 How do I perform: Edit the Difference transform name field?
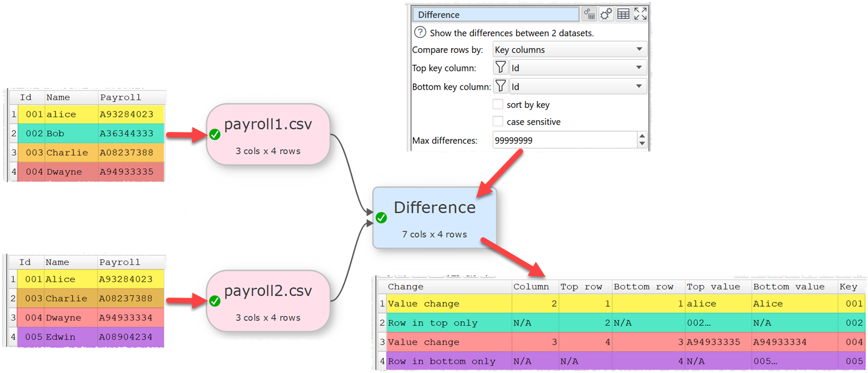coord(495,14)
